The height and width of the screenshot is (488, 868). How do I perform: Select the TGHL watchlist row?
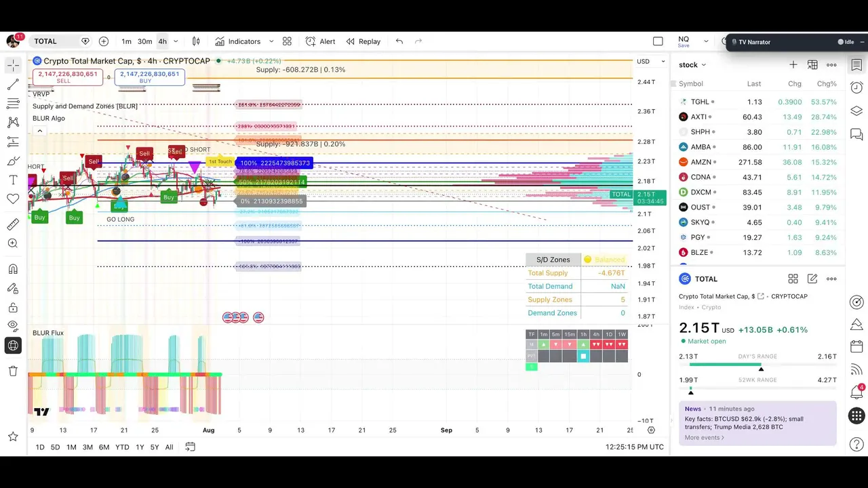point(757,102)
